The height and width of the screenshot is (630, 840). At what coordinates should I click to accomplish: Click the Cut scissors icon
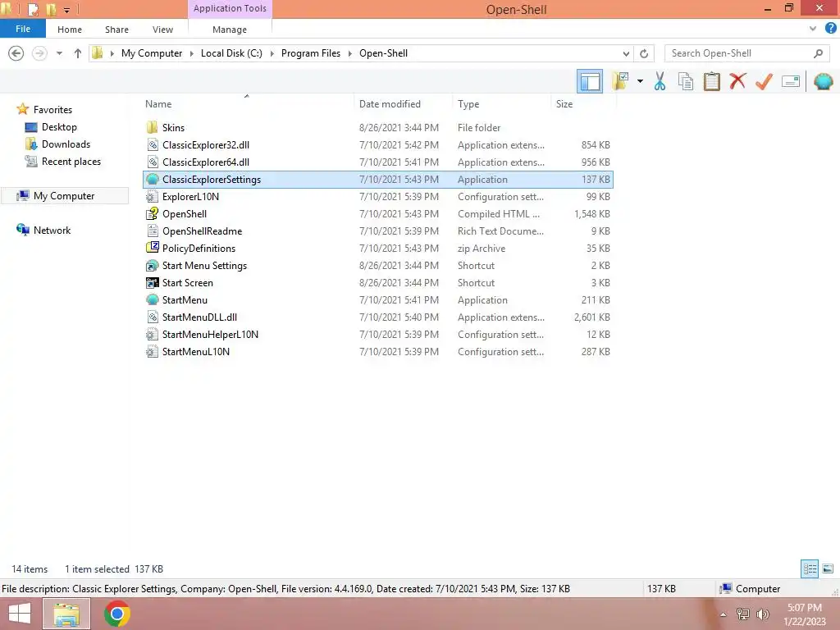(x=660, y=81)
